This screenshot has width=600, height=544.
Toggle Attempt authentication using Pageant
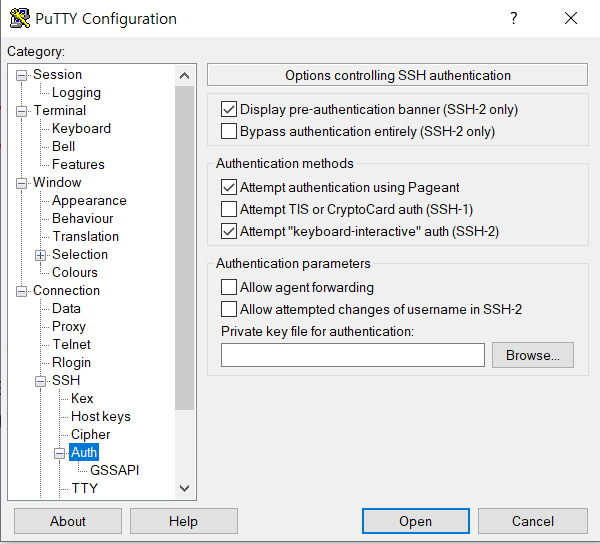click(228, 187)
